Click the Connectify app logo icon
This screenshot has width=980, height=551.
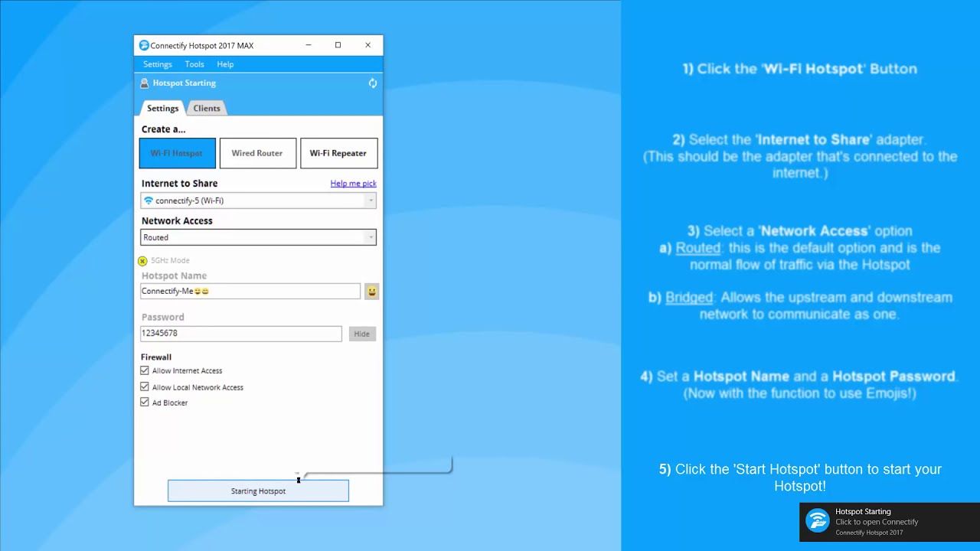(x=144, y=44)
